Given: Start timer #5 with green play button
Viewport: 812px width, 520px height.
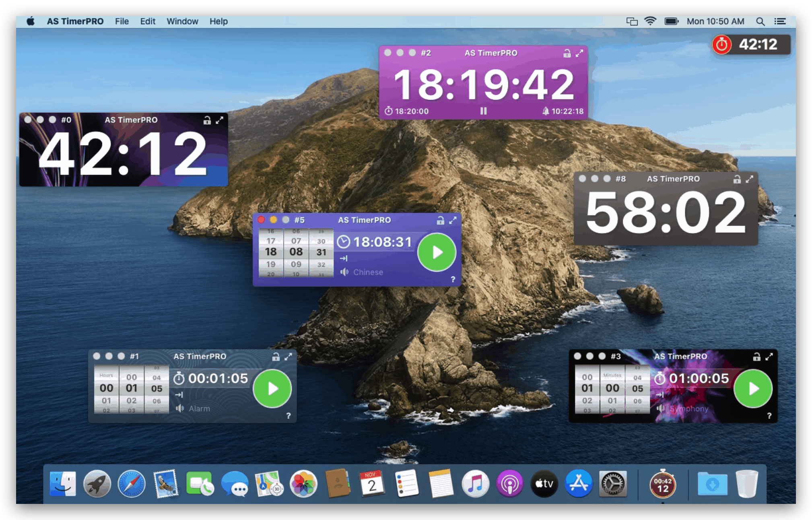Looking at the screenshot, I should pos(437,252).
